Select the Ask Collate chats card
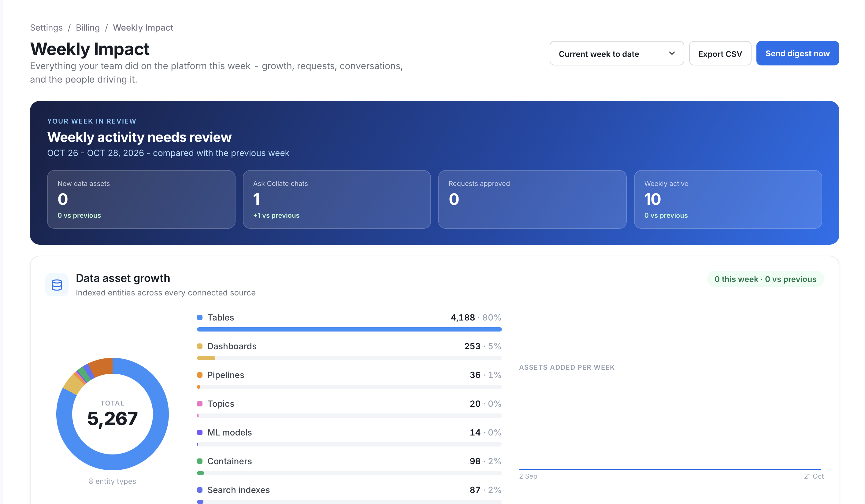The image size is (865, 504). click(337, 199)
